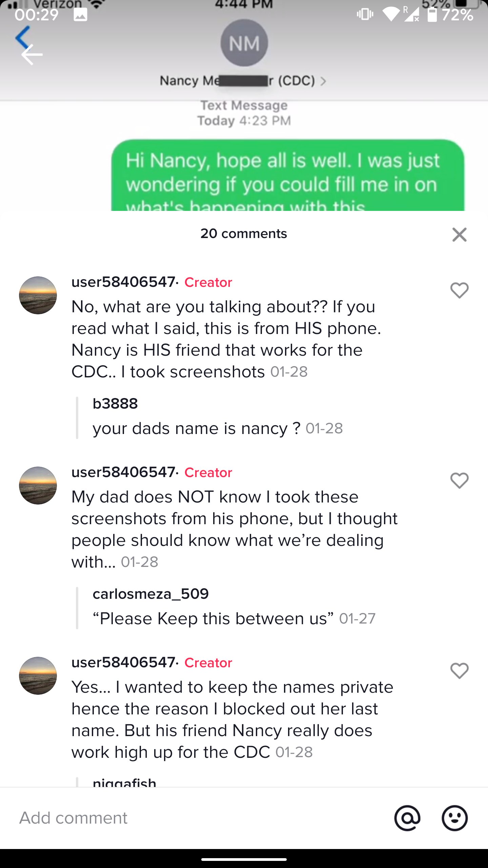Tap the battery icon in status bar

pyautogui.click(x=432, y=15)
